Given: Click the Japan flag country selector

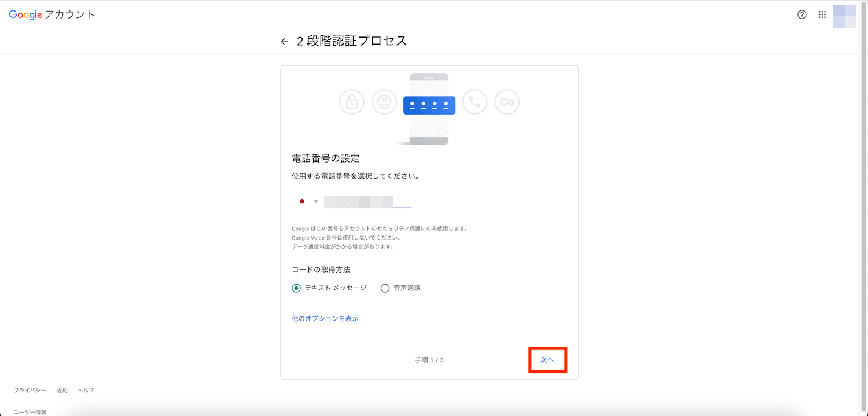Looking at the screenshot, I should (x=301, y=201).
